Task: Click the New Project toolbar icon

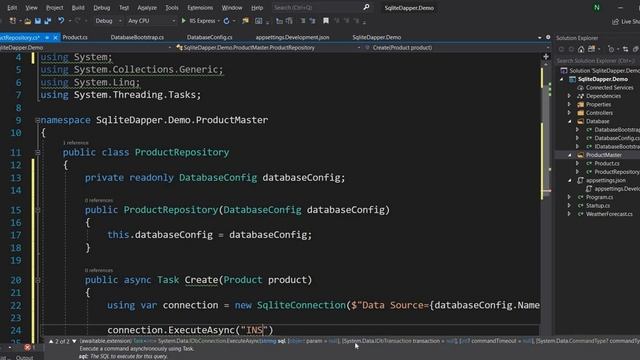Action: 13,21
